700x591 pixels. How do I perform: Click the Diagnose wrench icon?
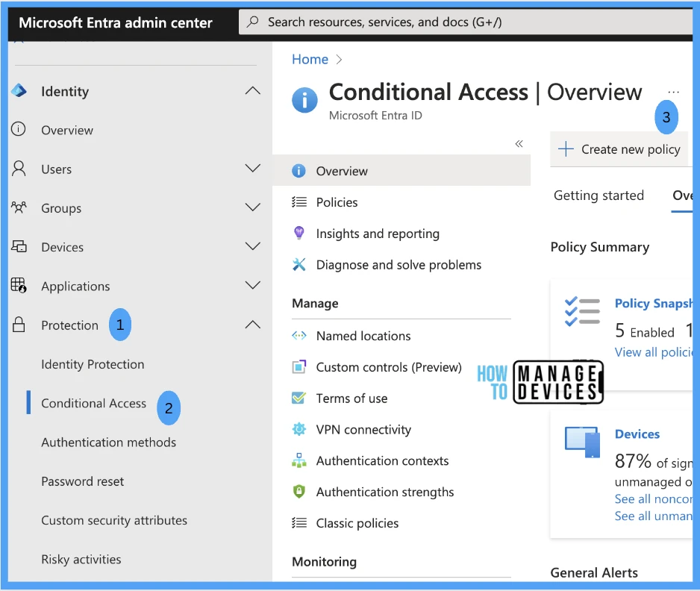point(299,264)
